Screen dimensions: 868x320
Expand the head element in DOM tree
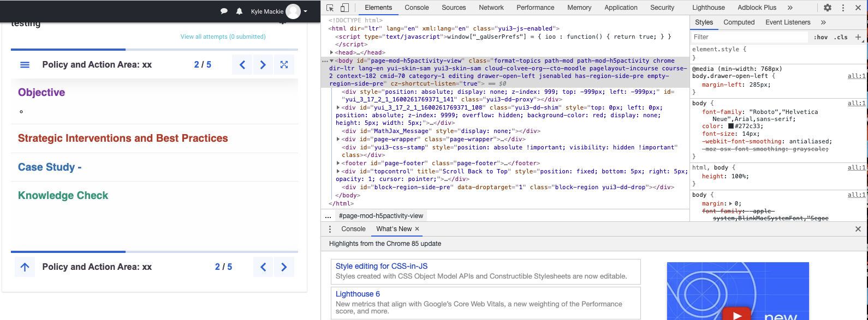[332, 53]
